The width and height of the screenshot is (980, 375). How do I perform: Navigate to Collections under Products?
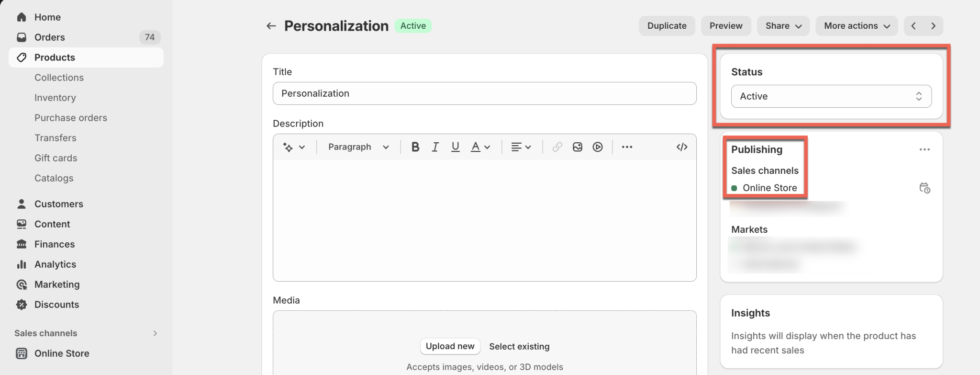(59, 78)
